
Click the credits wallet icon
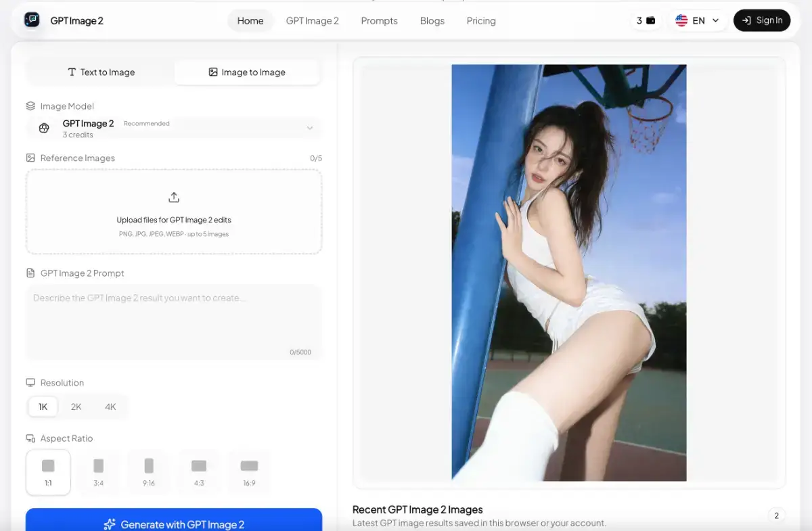(651, 20)
